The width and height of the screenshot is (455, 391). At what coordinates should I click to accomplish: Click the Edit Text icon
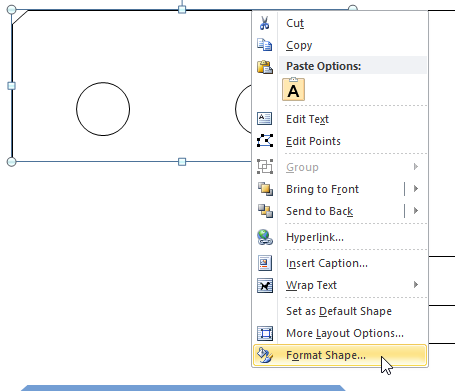[x=265, y=119]
